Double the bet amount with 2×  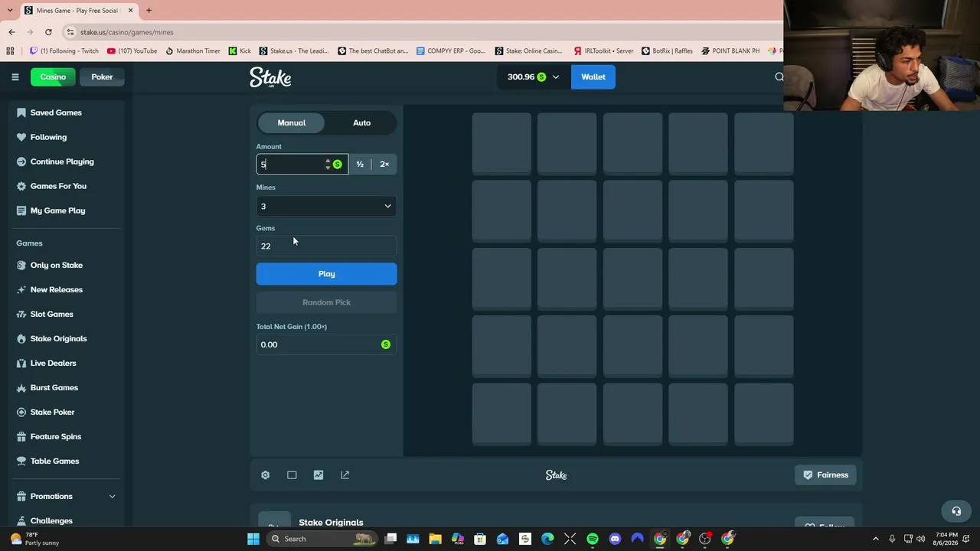(x=384, y=164)
